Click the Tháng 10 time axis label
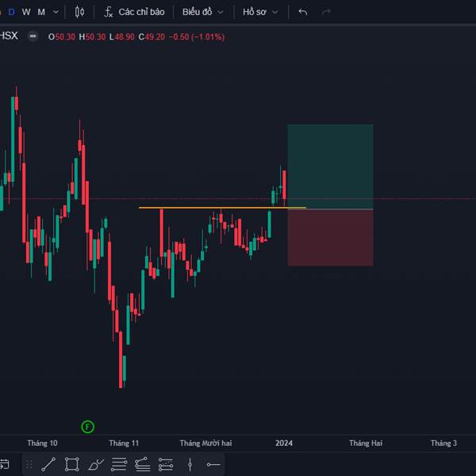This screenshot has height=476, width=476. click(x=42, y=443)
